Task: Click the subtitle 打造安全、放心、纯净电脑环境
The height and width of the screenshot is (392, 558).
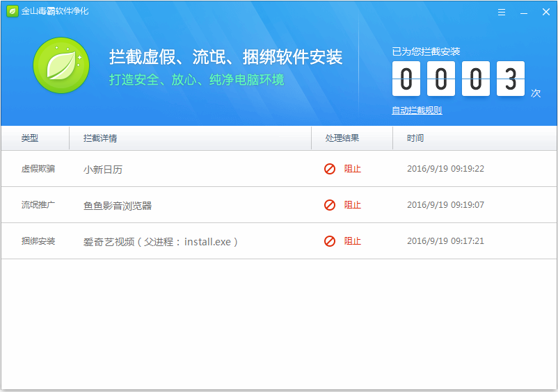Action: pyautogui.click(x=196, y=80)
